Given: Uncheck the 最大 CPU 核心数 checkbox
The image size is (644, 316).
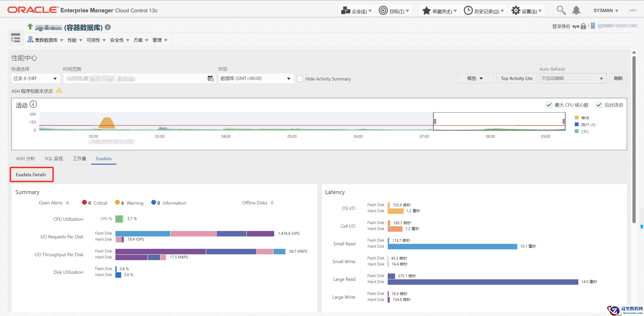Looking at the screenshot, I should point(549,105).
